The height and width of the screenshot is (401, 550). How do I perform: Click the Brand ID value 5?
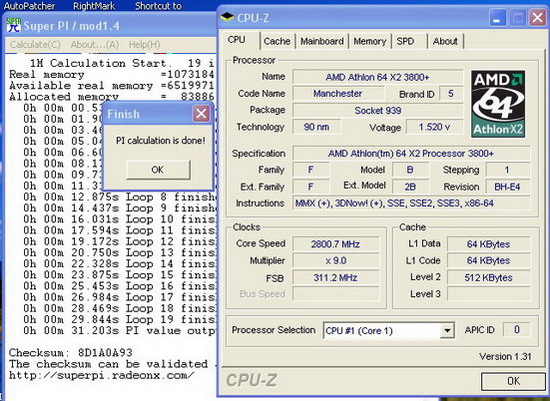coord(451,94)
